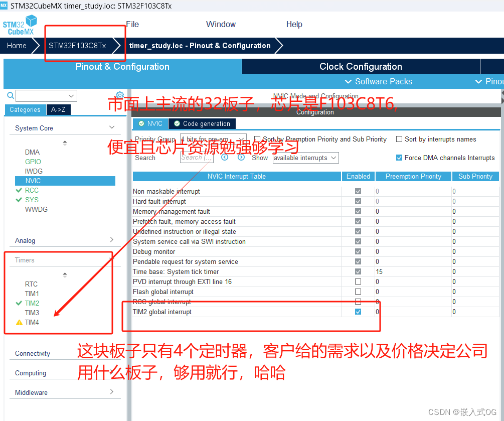
Task: Click the Computing category
Action: coord(31,373)
